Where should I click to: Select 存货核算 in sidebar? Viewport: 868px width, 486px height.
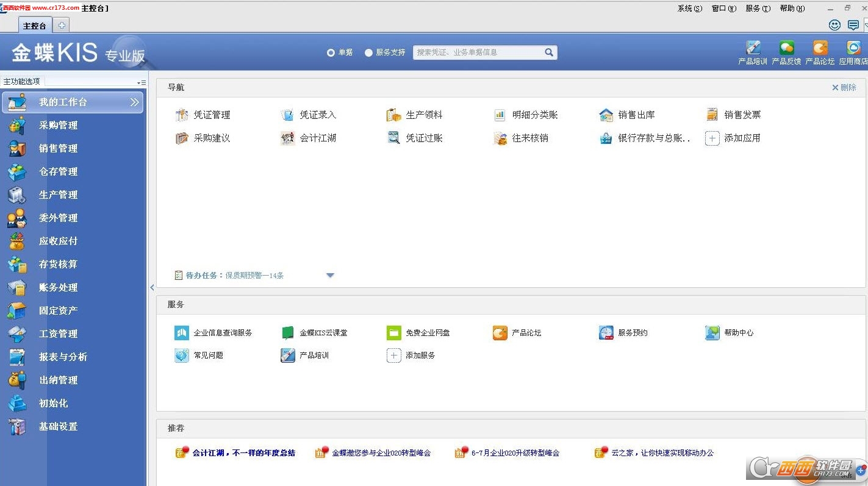73,264
